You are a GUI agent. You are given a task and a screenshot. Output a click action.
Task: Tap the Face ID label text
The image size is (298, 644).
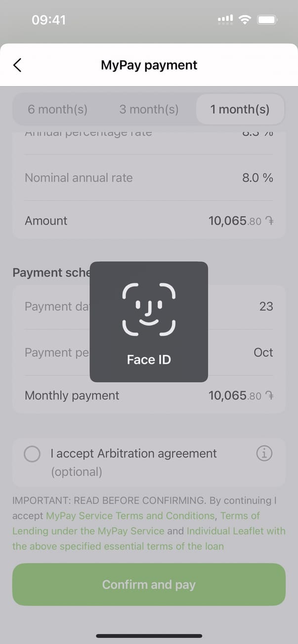pos(149,360)
